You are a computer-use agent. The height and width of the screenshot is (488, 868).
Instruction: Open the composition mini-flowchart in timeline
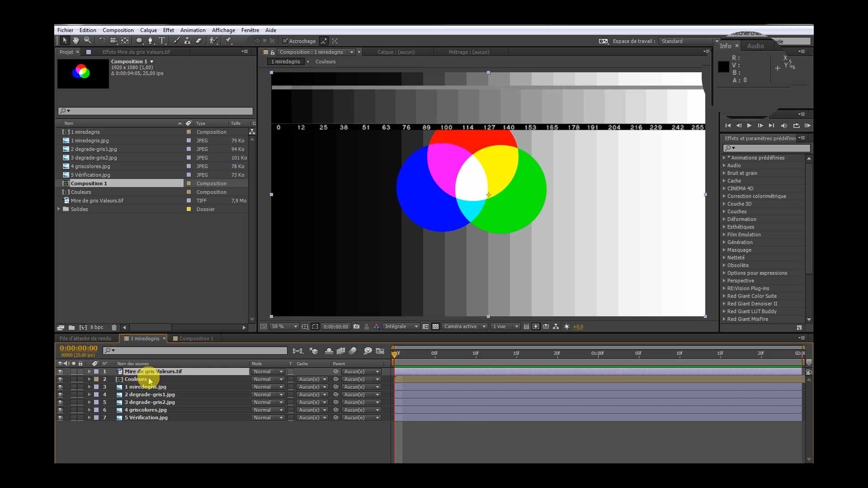click(297, 351)
